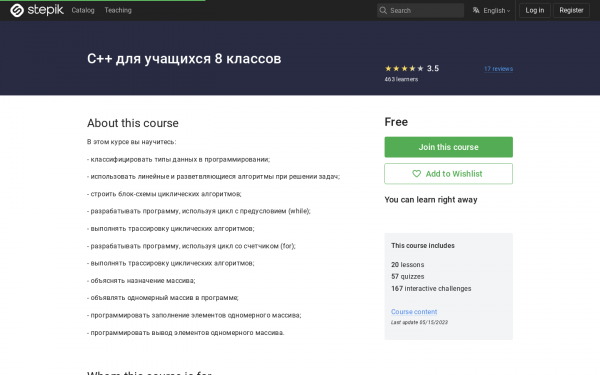The image size is (600, 375).
Task: Click the 167 interactive challenges text
Action: 431,289
